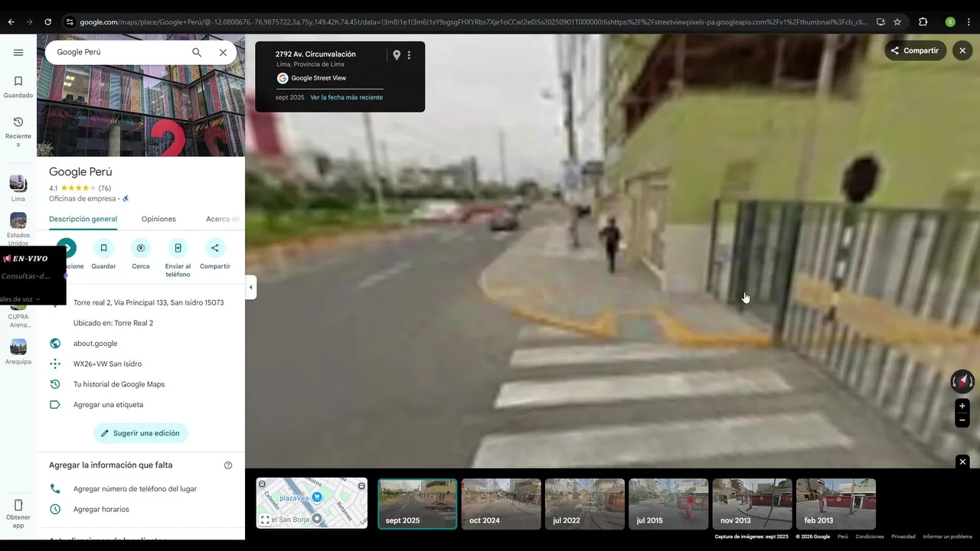Click the Street View compass

pyautogui.click(x=962, y=381)
